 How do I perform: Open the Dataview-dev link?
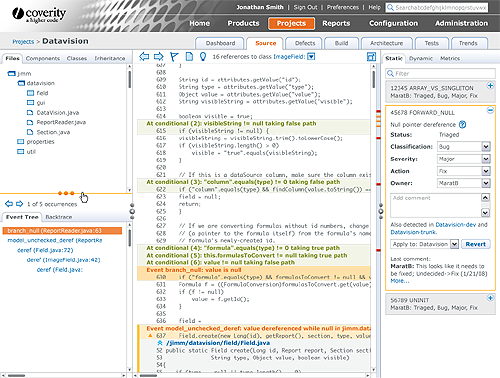coord(455,225)
